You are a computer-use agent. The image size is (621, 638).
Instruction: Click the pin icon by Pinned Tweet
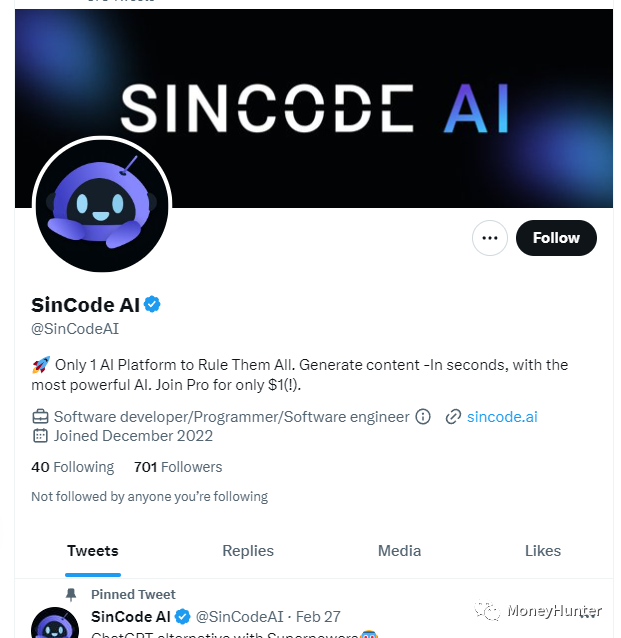pyautogui.click(x=71, y=594)
